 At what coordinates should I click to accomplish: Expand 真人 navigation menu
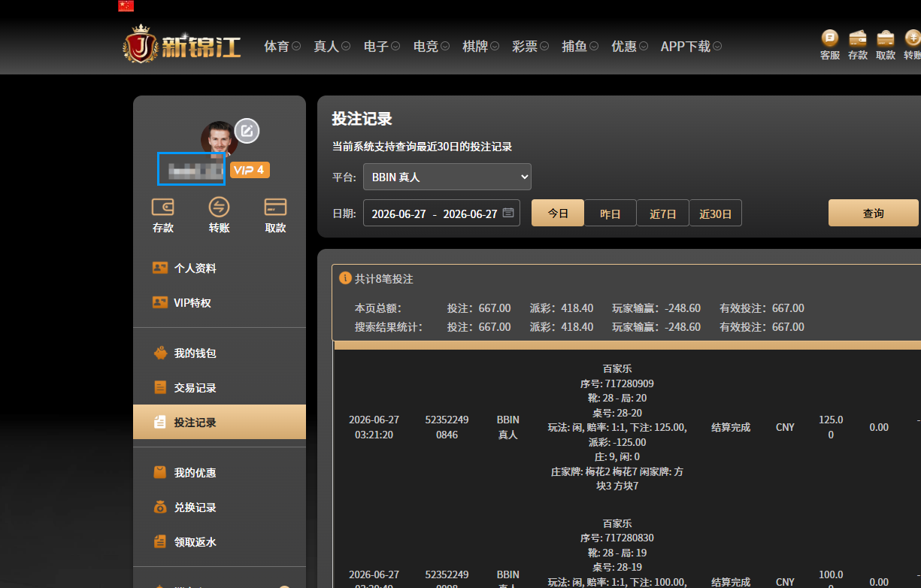point(332,47)
